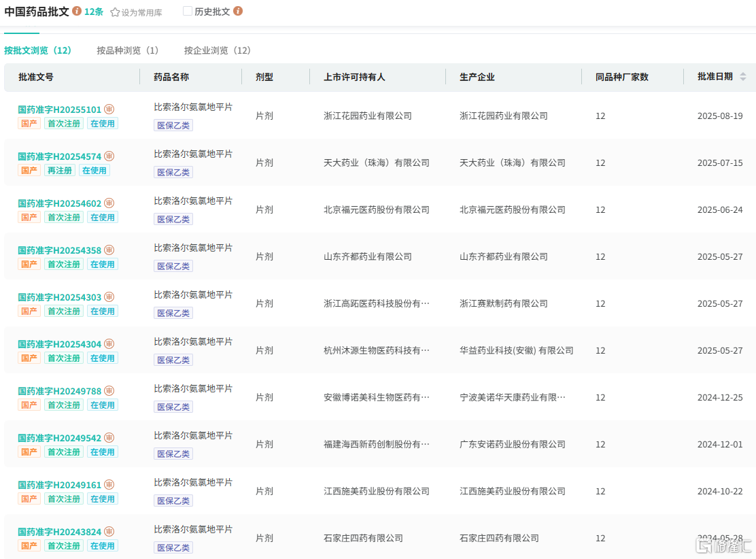Click holder 浙江高跖医药科技股份有…
Viewport: 756px width, 559px height.
point(377,303)
